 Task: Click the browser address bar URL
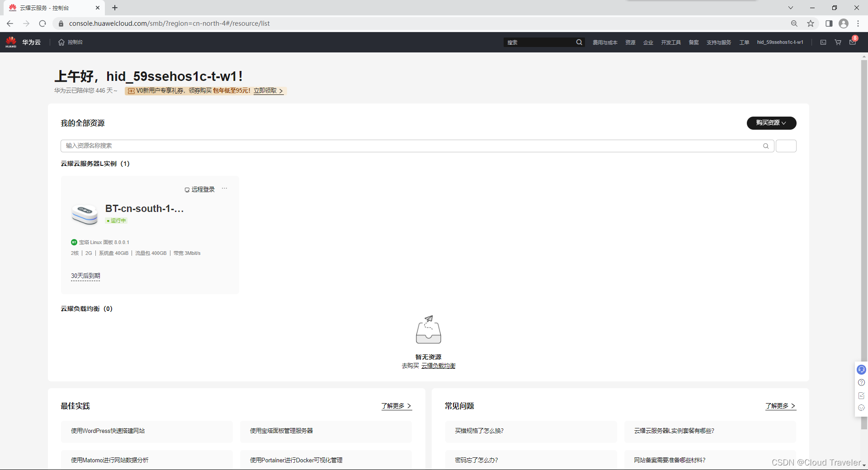[x=169, y=23]
